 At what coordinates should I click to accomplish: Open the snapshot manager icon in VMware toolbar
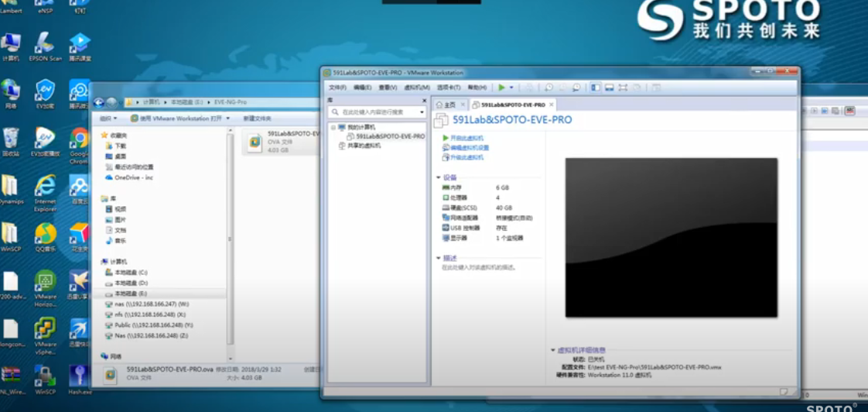click(577, 88)
